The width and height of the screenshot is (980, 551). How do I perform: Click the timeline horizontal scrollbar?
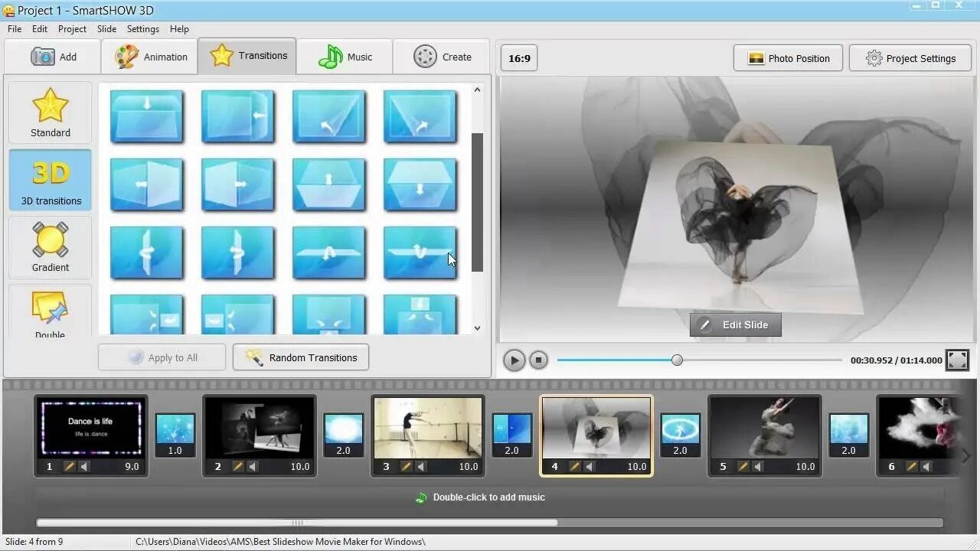click(297, 523)
